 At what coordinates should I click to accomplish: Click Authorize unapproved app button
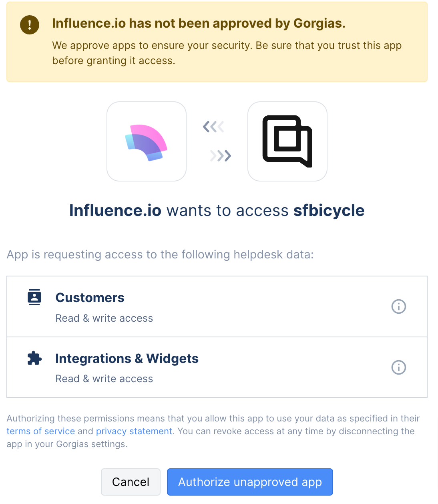pyautogui.click(x=250, y=482)
